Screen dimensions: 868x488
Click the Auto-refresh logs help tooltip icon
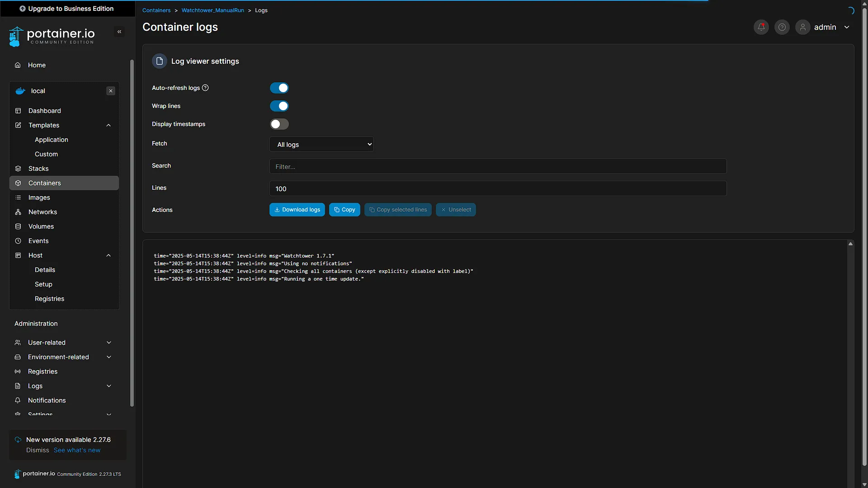[x=205, y=88]
